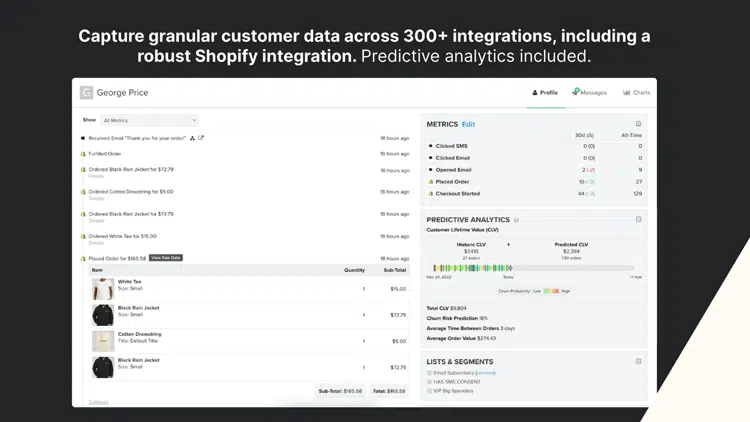Click the 'Total: $165.58' summary
This screenshot has height=422, width=750.
click(x=389, y=391)
